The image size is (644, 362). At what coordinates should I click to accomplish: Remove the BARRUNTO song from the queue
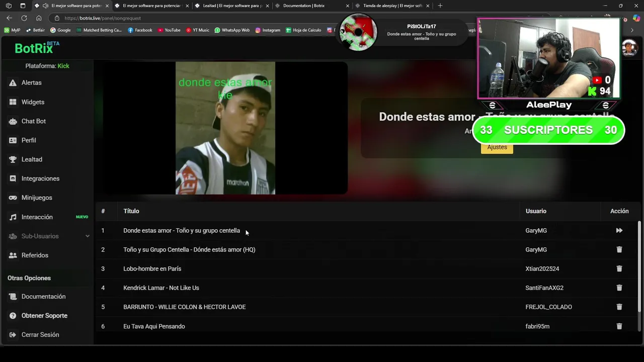[619, 307]
